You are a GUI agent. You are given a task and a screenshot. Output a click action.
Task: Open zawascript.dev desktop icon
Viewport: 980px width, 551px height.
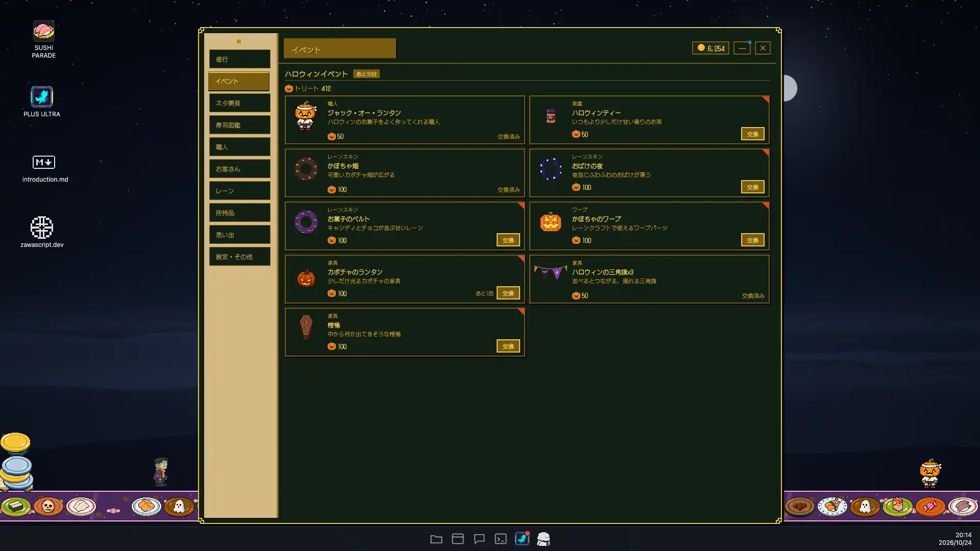pos(42,232)
